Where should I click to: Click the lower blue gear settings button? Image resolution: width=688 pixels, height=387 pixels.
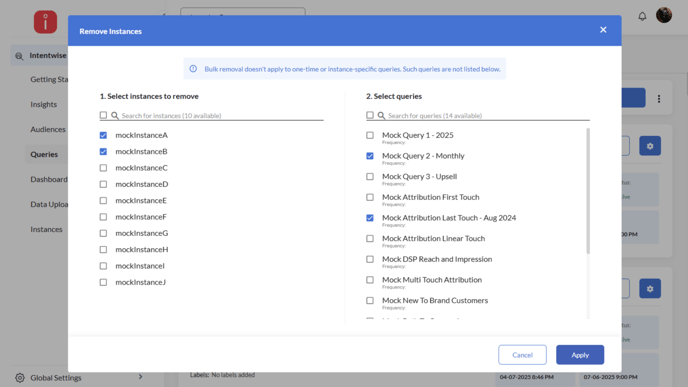(650, 289)
